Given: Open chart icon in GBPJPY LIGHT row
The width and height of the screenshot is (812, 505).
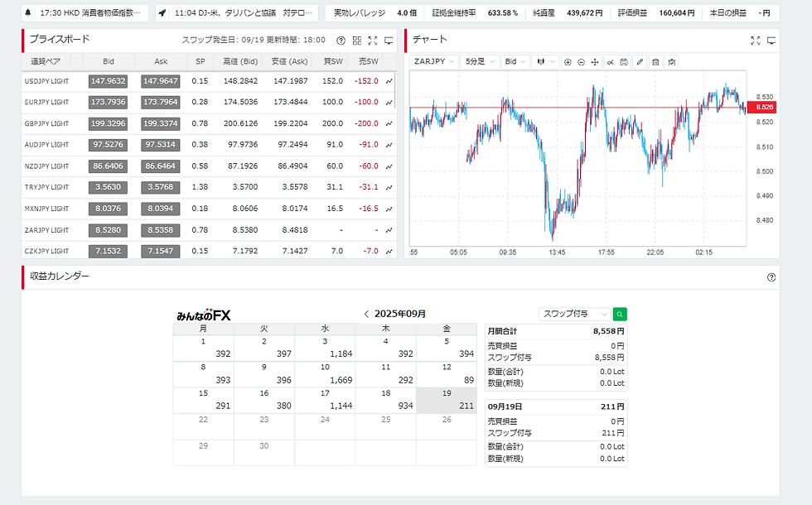Looking at the screenshot, I should point(389,123).
